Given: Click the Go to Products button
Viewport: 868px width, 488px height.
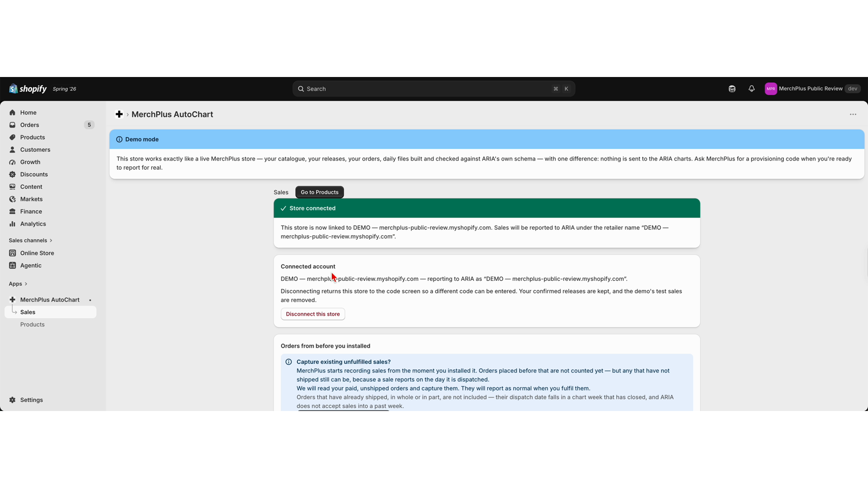Looking at the screenshot, I should (x=320, y=192).
